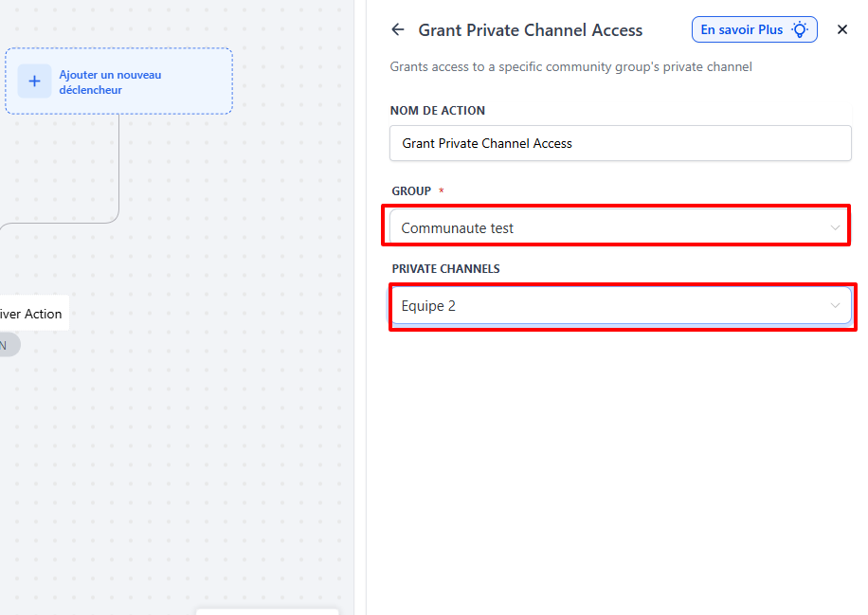Screen dimensions: 868x615
Task: Click the white card at the canvas bottom
Action: (267, 611)
